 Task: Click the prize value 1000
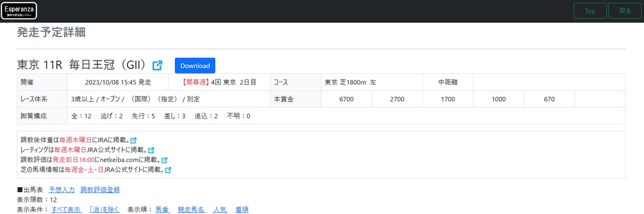tap(499, 99)
